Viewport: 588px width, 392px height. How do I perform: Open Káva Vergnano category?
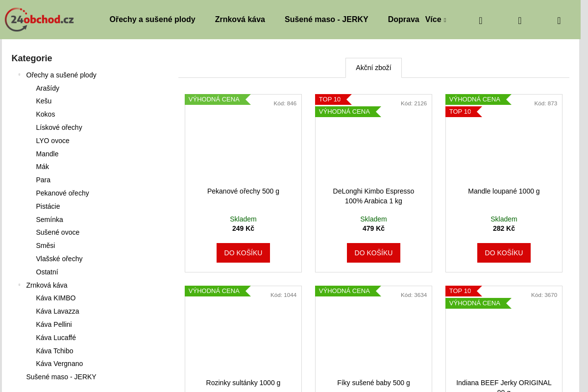59,364
